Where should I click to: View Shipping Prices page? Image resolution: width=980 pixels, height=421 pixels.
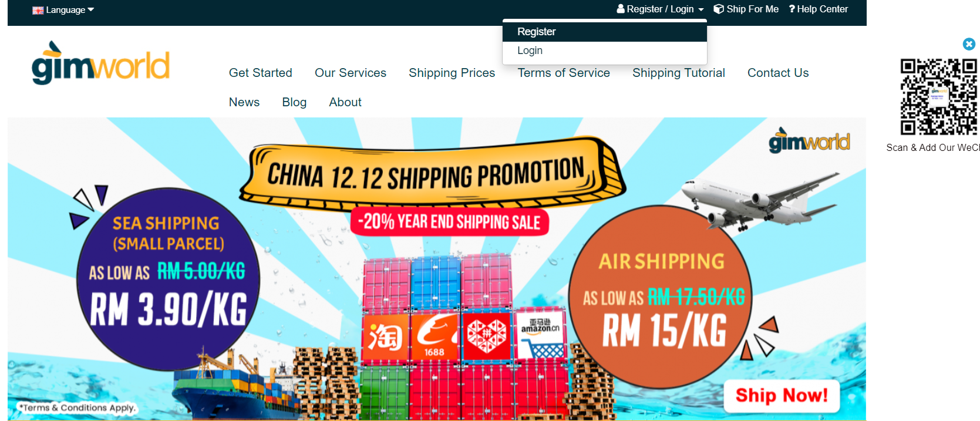click(x=452, y=73)
